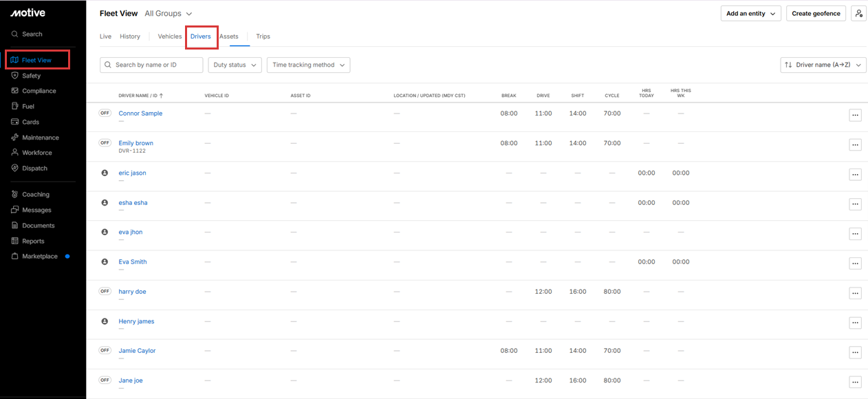
Task: Click the Create geofence button
Action: (816, 13)
